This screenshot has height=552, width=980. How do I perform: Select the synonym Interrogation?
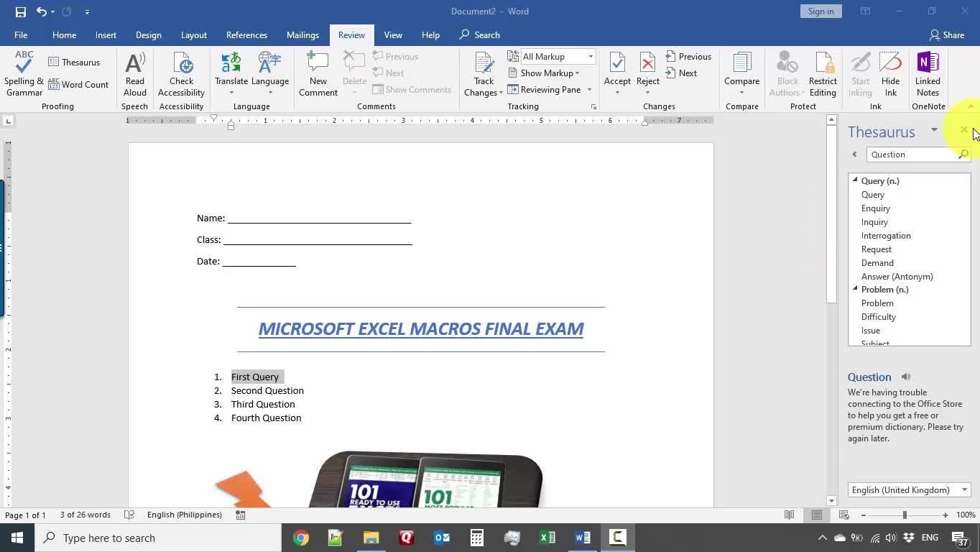click(x=886, y=236)
